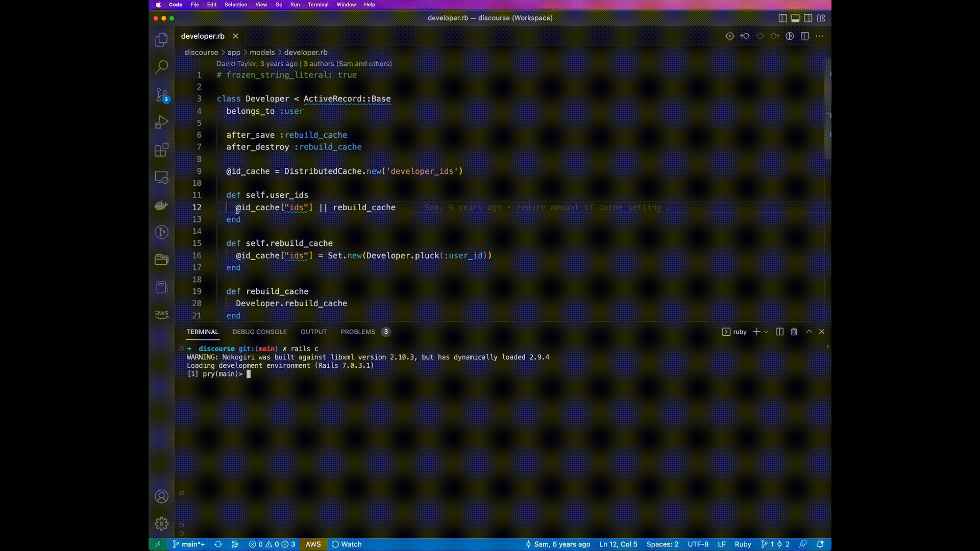
Task: Maximize panel size with chevron
Action: point(809,332)
